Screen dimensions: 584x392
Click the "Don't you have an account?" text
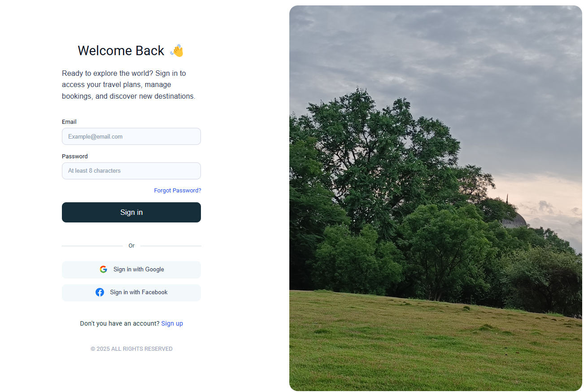point(120,323)
